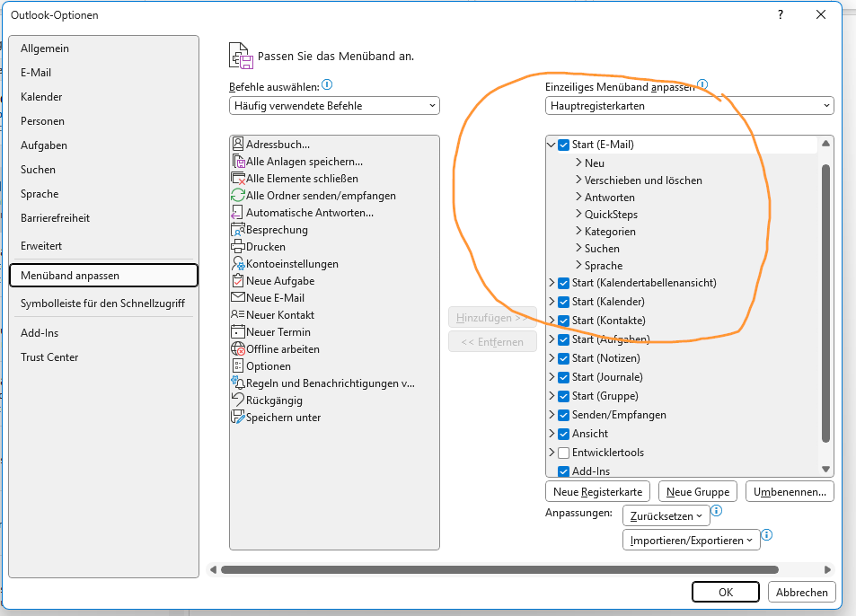
Task: Click the horizontal scrollbar thumb
Action: tap(499, 569)
